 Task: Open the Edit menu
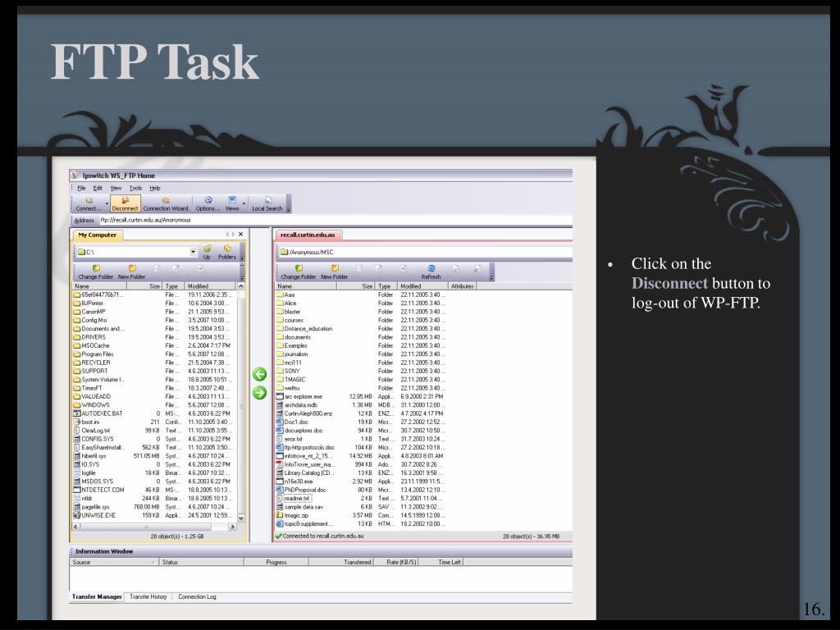point(98,188)
